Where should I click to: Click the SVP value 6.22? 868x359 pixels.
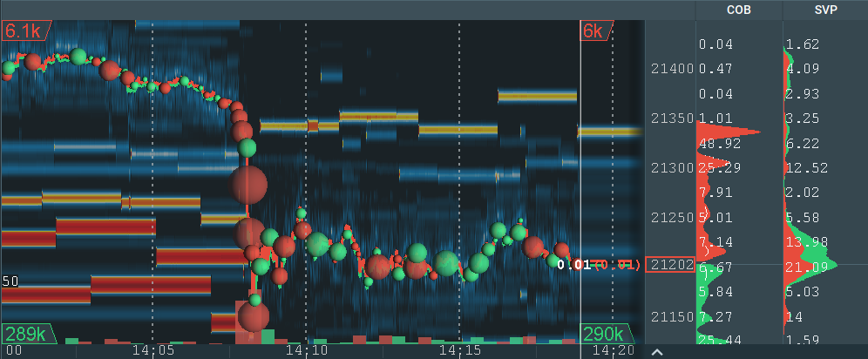tap(802, 143)
